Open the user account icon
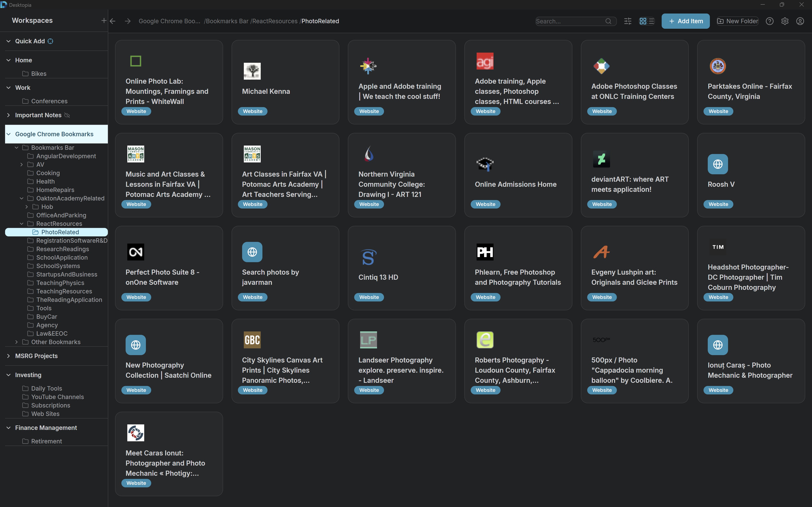This screenshot has width=812, height=507. pyautogui.click(x=800, y=21)
